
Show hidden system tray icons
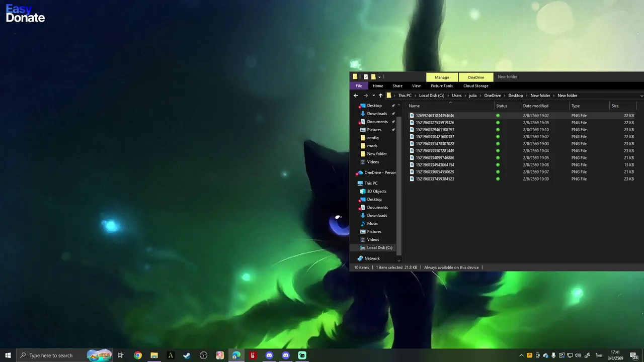pos(522,355)
